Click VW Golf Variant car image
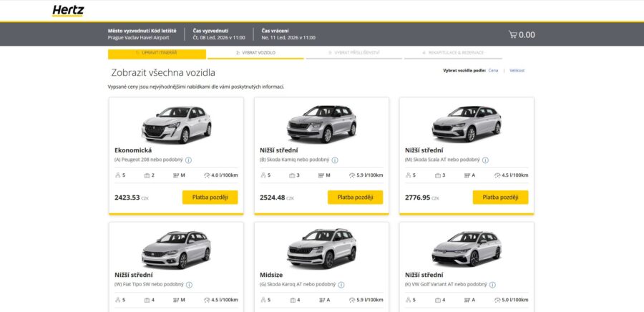Viewport: 644px width, 312px height. click(467, 249)
